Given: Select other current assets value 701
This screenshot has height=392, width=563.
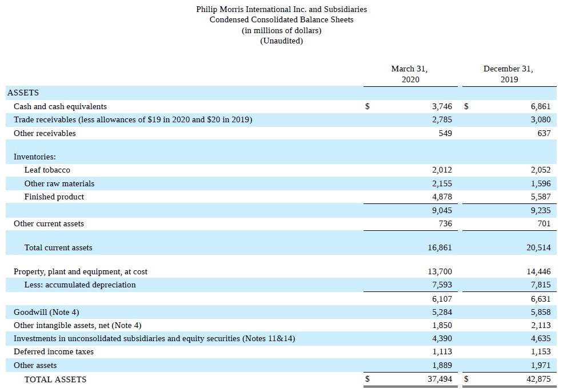Looking at the screenshot, I should click(x=544, y=224).
